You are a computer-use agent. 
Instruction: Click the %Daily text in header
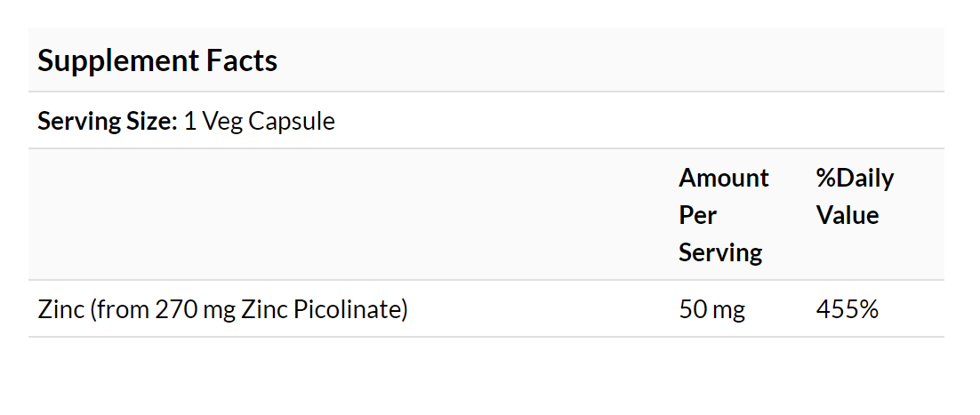tap(855, 179)
